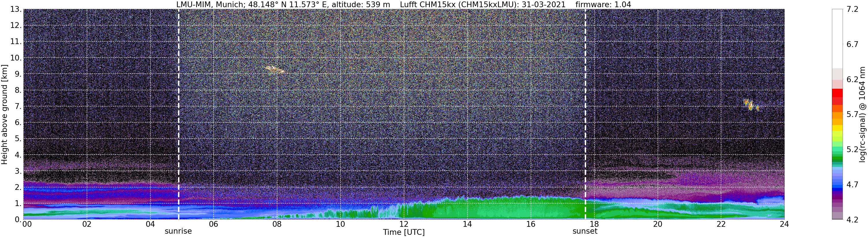Click the 'Time [UTC]' axis title
The height and width of the screenshot is (238, 868).
[x=404, y=232]
